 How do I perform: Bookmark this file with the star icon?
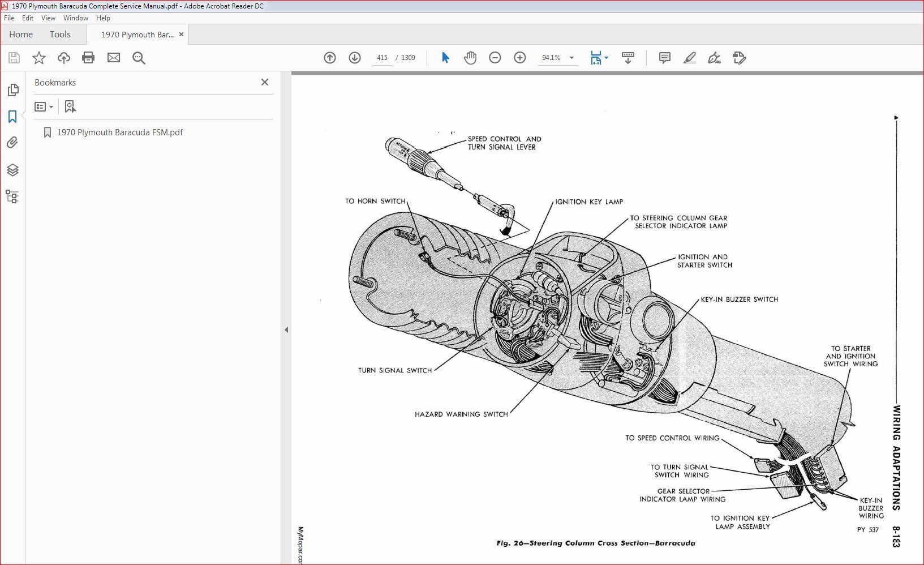tap(39, 58)
